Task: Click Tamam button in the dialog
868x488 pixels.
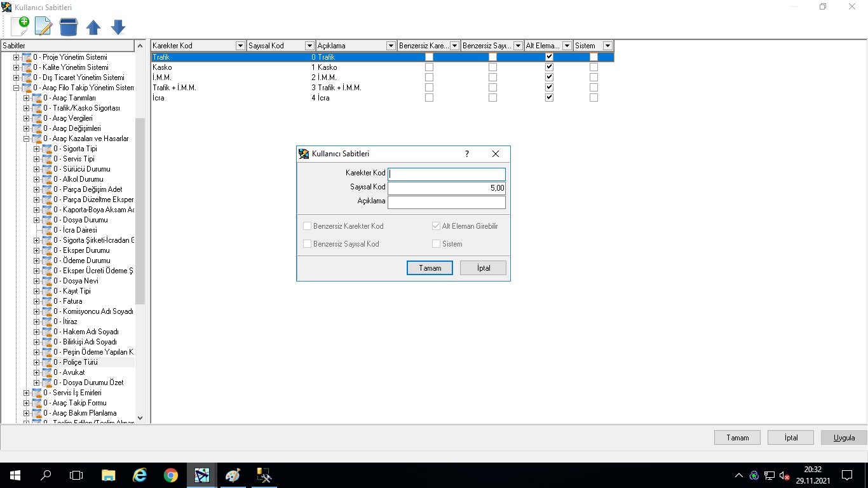Action: [430, 268]
